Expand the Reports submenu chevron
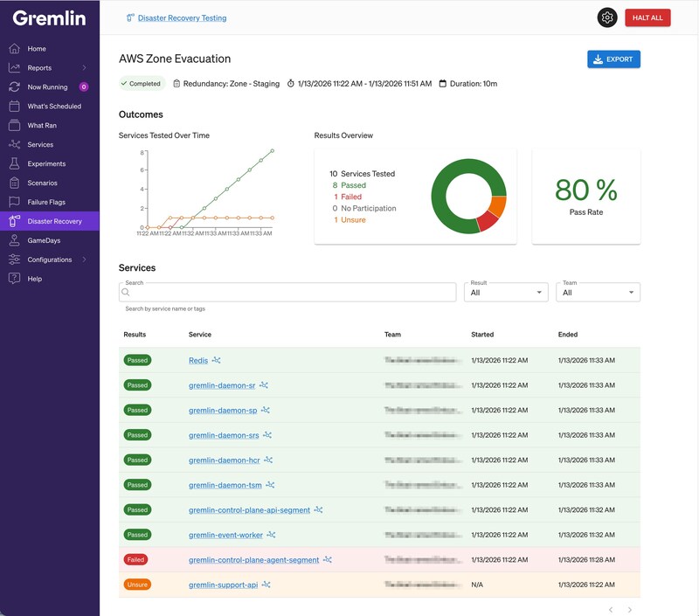This screenshot has width=699, height=616. click(x=85, y=68)
